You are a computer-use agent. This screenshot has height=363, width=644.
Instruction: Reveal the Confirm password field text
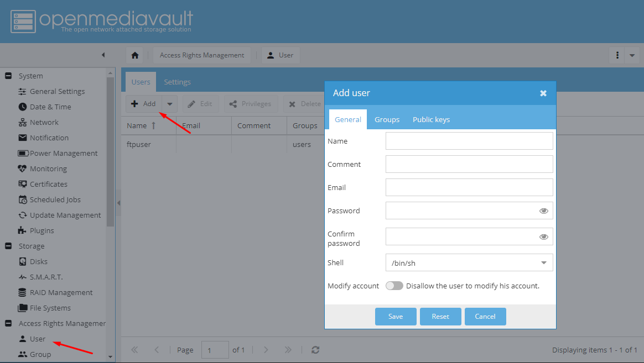pyautogui.click(x=543, y=236)
